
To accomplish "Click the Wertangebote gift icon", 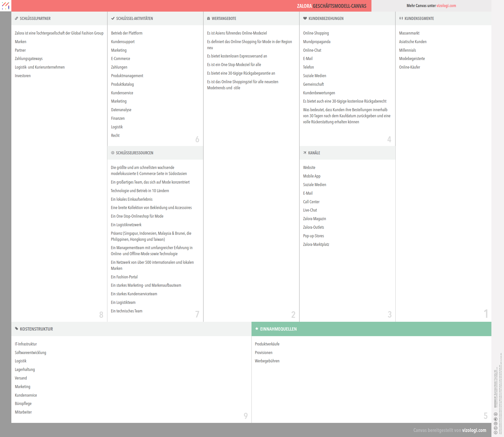I will tap(208, 18).
